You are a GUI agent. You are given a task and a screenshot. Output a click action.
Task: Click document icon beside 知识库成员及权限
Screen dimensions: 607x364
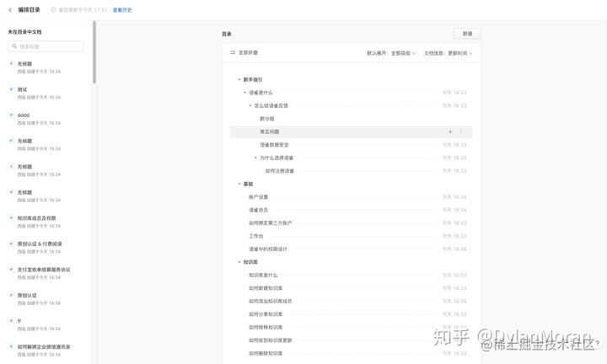(x=11, y=218)
